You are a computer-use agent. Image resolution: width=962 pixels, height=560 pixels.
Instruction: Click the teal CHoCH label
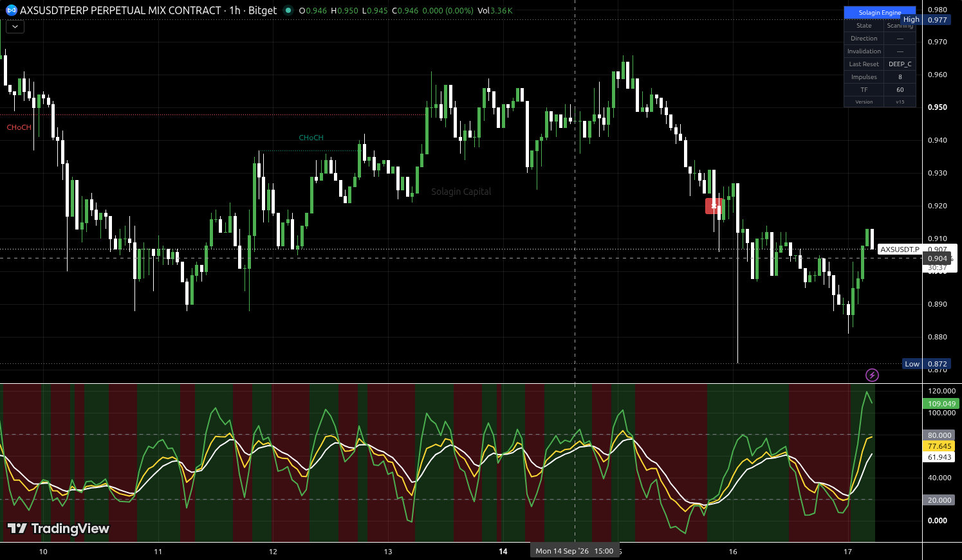[x=311, y=138]
